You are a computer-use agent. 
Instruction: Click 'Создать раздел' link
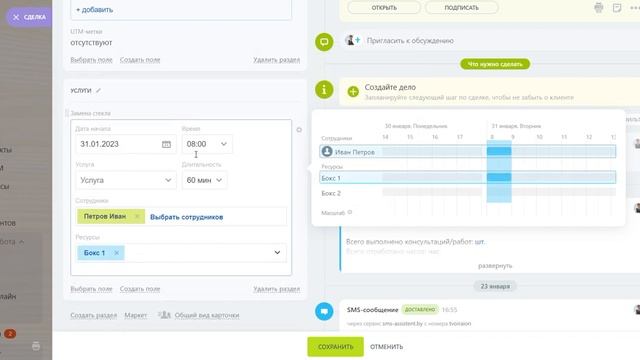pos(93,315)
